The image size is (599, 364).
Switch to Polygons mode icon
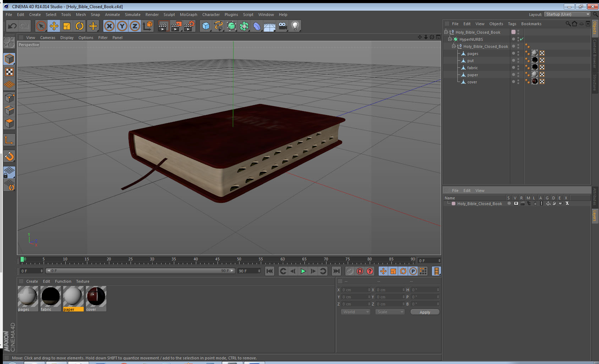[x=9, y=123]
